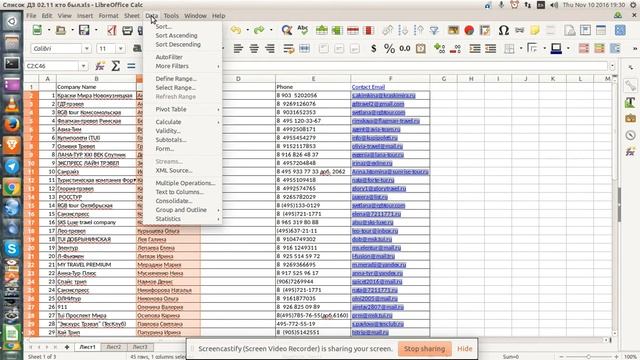Viewport: 640px width, 360px height.
Task: Click the Sum sigma icon
Action: pos(116,66)
